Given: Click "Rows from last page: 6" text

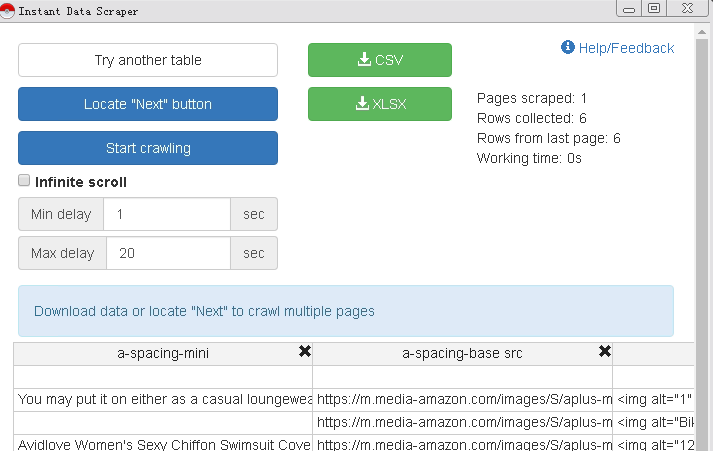Looking at the screenshot, I should click(x=548, y=138).
